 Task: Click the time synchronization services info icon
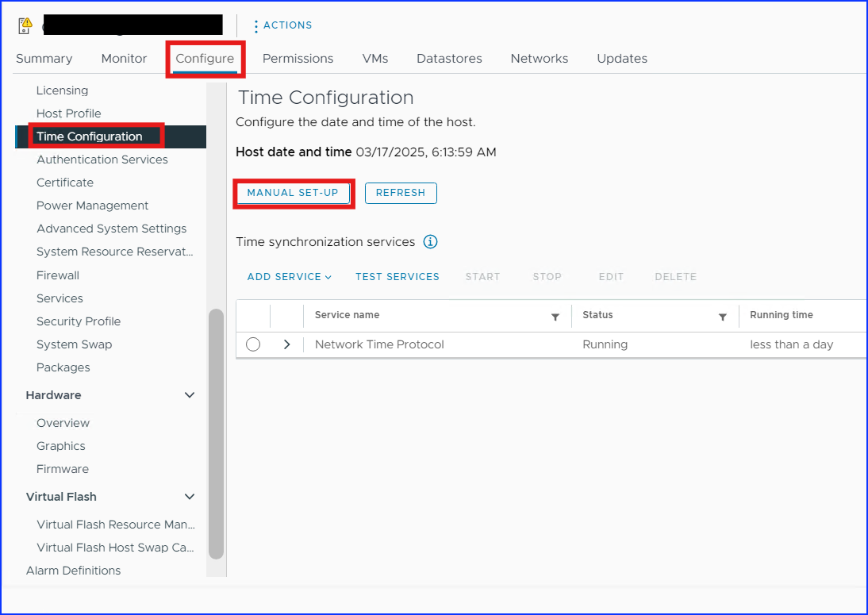coord(430,242)
